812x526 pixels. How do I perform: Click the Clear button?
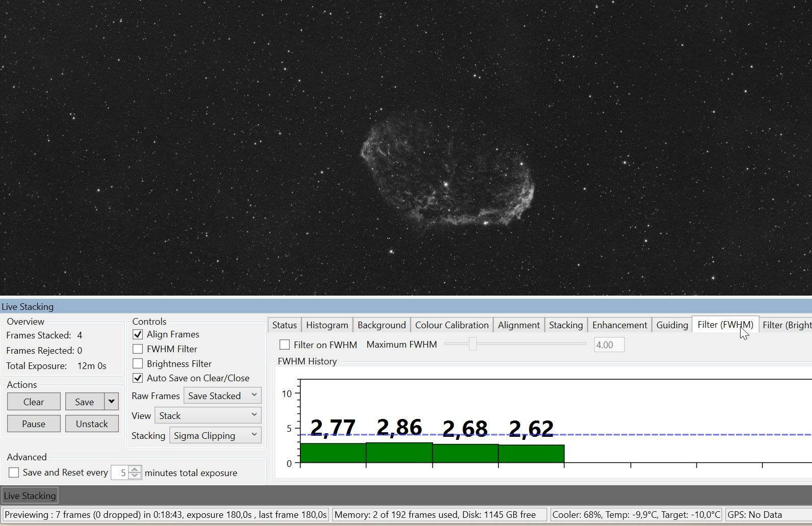coord(34,402)
